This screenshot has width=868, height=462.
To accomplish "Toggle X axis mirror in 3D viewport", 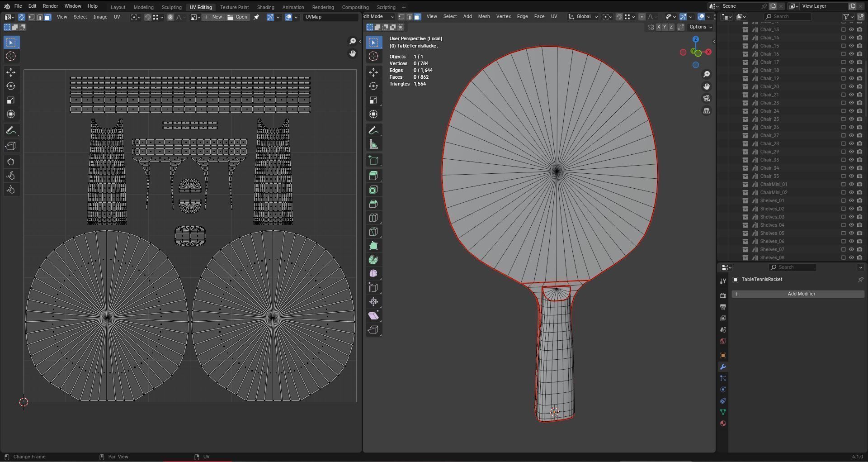I will click(658, 27).
